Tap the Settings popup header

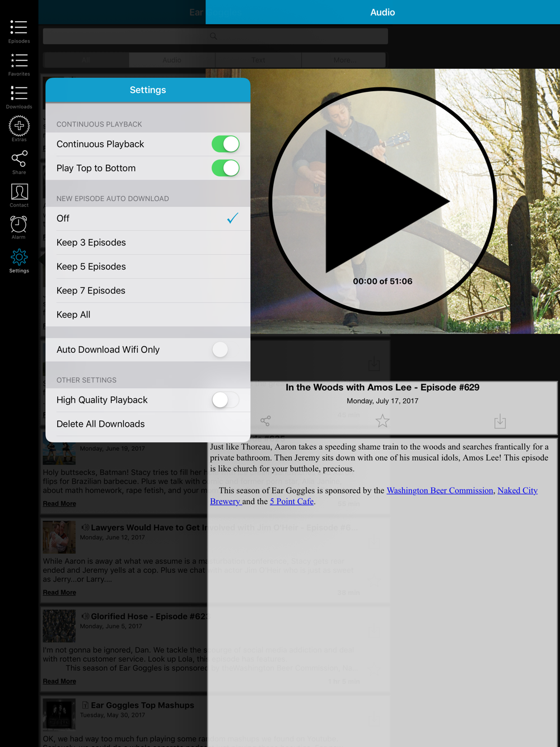point(148,90)
